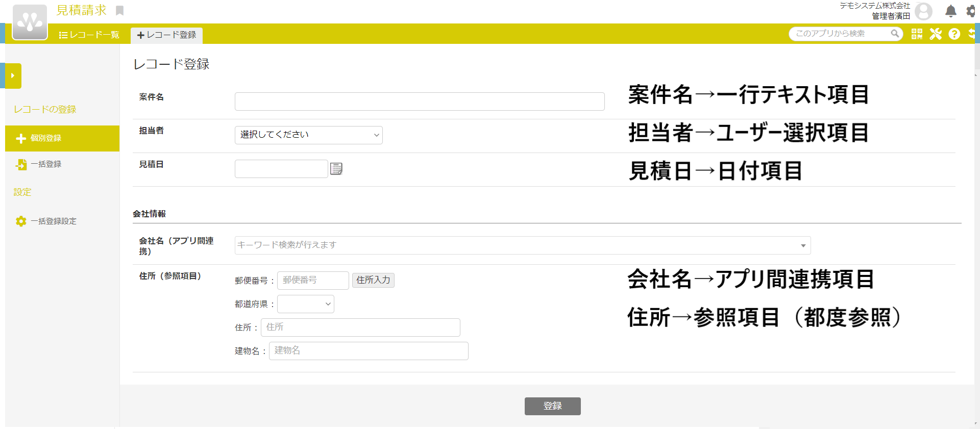
Task: Open the notifications bell
Action: coord(950,11)
